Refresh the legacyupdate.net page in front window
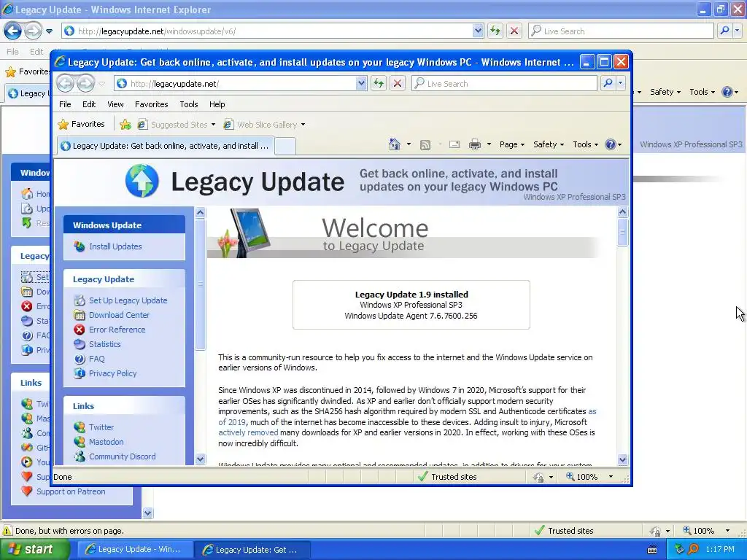 coord(379,84)
